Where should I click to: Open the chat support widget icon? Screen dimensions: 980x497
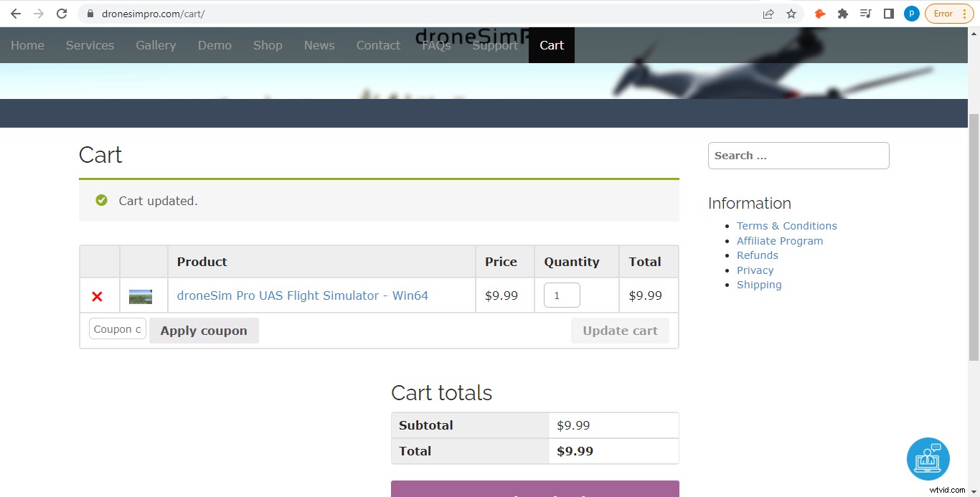(x=928, y=459)
